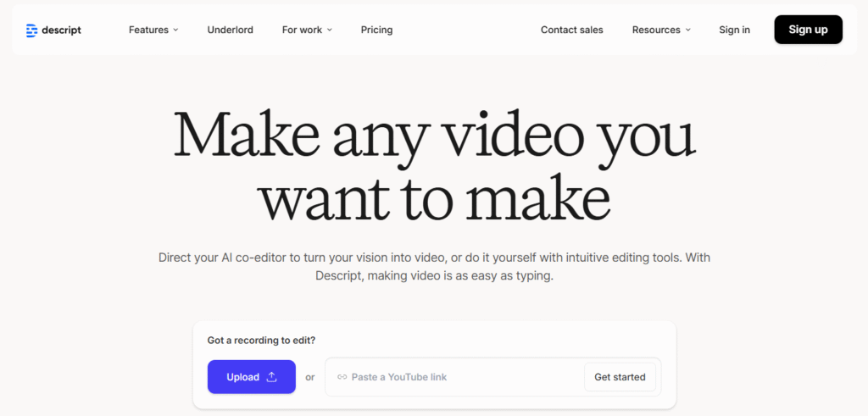Click the 'Make any video you want to make' headline
The width and height of the screenshot is (868, 416).
click(x=435, y=167)
